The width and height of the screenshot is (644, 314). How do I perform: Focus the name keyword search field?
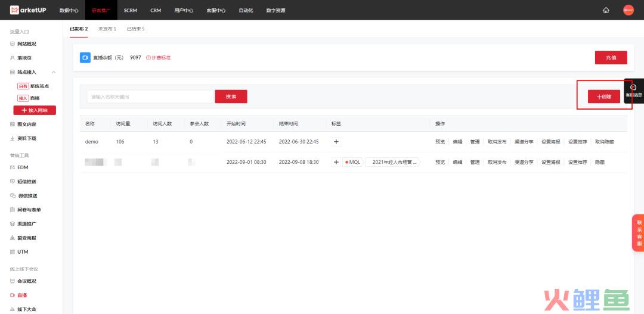151,97
